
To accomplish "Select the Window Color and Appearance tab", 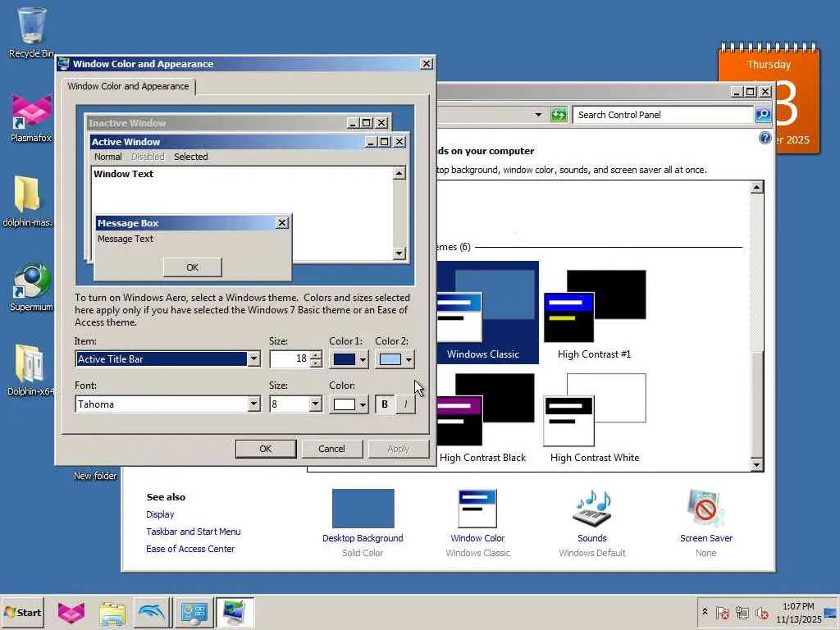I will click(128, 86).
